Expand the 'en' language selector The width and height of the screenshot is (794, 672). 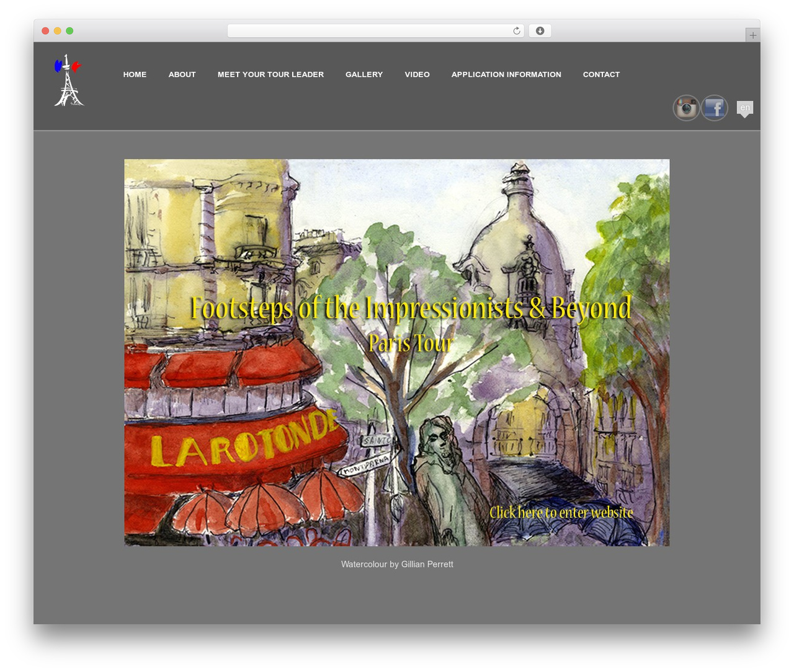pos(745,108)
